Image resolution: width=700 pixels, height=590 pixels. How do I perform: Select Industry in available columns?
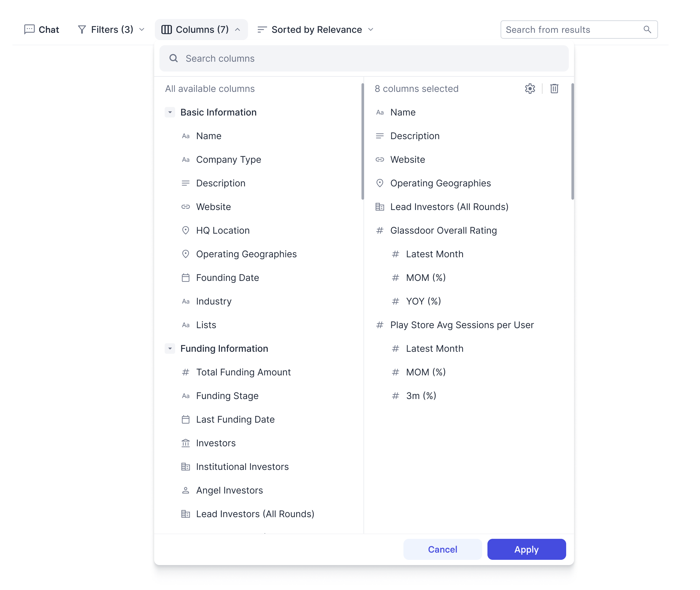214,301
